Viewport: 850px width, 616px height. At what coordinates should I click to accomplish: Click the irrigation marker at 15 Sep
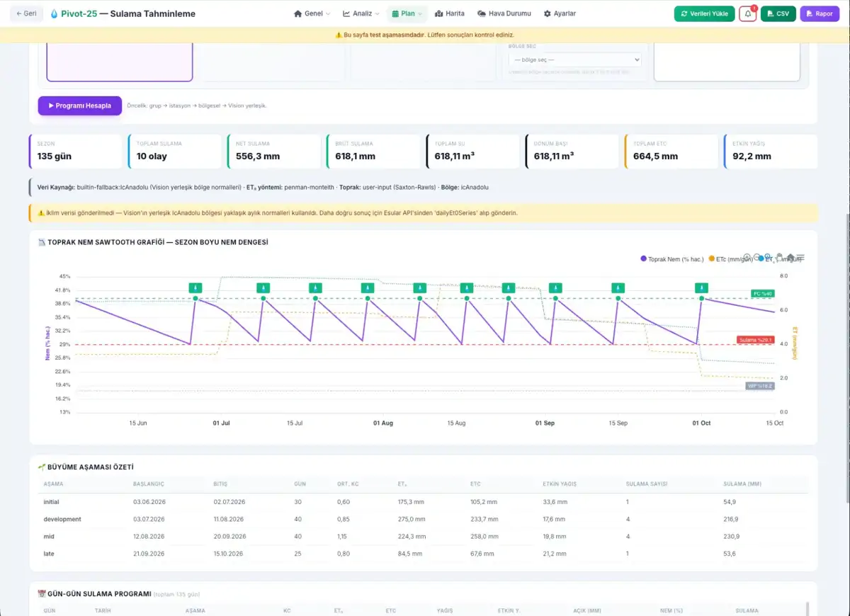tap(618, 287)
